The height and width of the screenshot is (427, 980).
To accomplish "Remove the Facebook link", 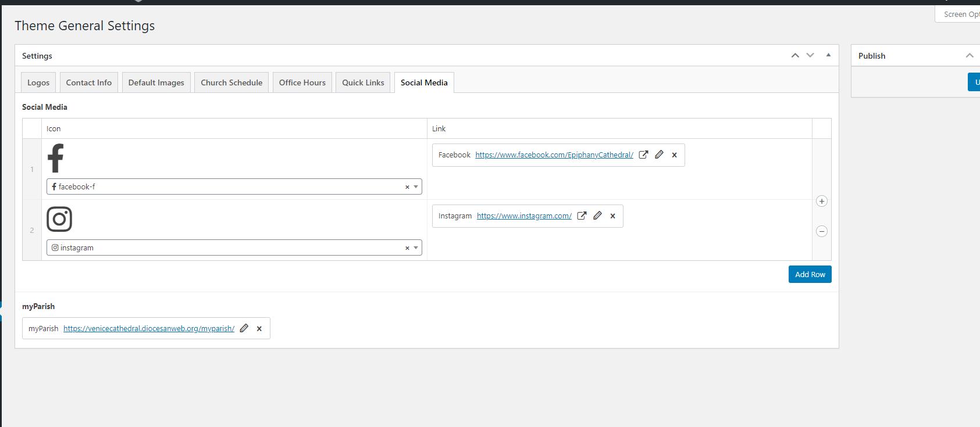I will (x=675, y=155).
